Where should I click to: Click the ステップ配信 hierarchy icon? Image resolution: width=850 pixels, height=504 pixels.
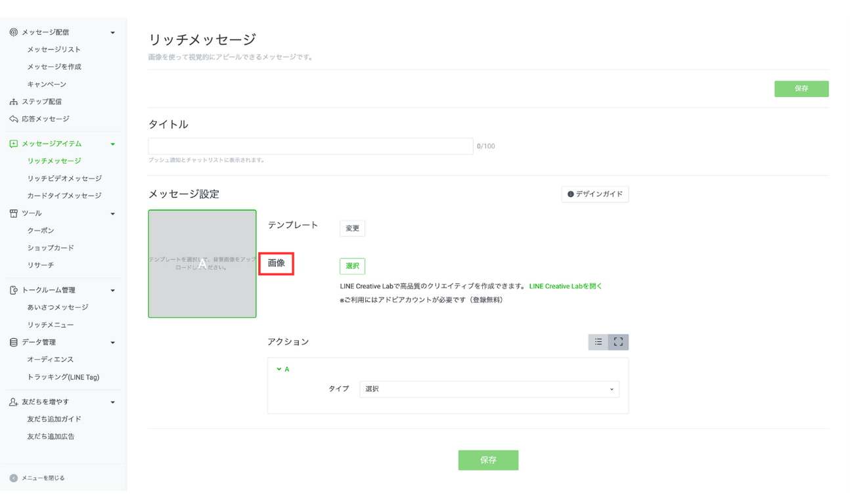coord(13,102)
